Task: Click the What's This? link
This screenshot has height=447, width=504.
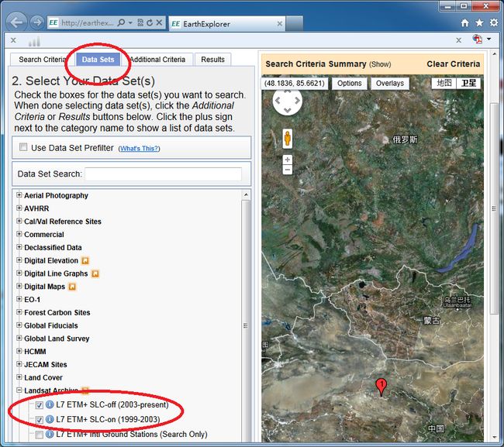Action: (x=139, y=149)
